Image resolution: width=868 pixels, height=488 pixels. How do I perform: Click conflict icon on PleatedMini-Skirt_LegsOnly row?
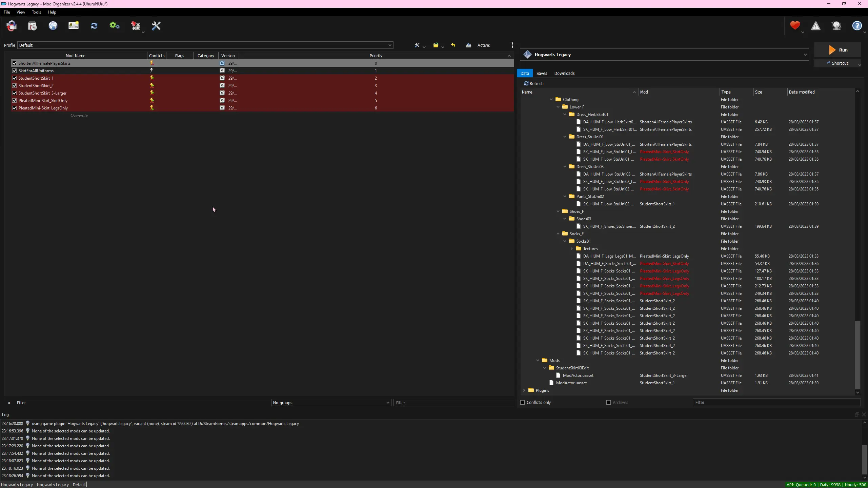pos(152,108)
